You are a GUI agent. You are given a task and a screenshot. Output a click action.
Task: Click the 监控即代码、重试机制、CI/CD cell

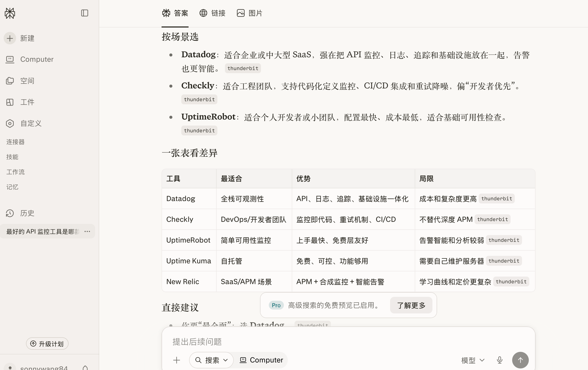(x=353, y=220)
